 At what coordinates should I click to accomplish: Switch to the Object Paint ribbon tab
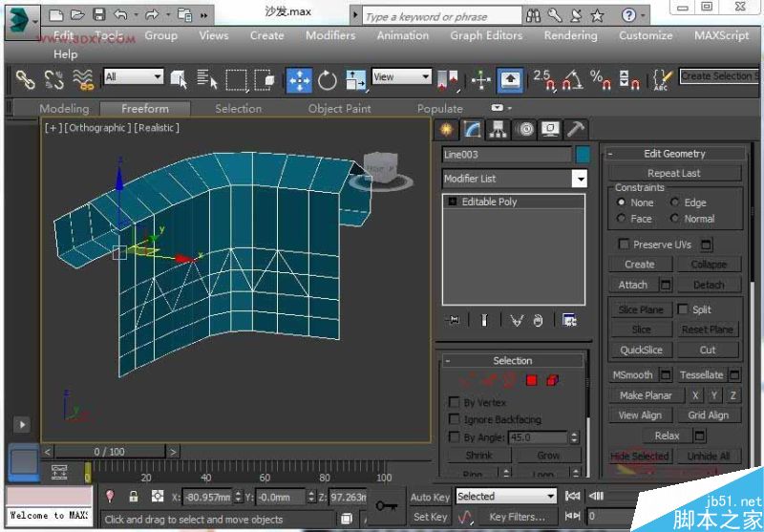340,109
